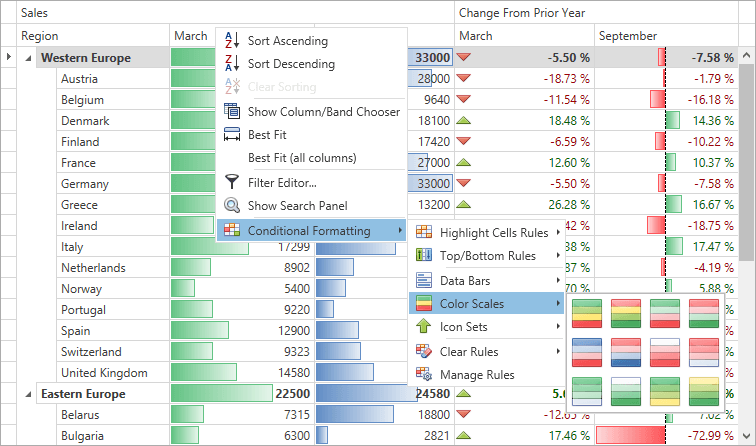The image size is (756, 446).
Task: Collapse the Western Europe group
Action: tap(28, 58)
